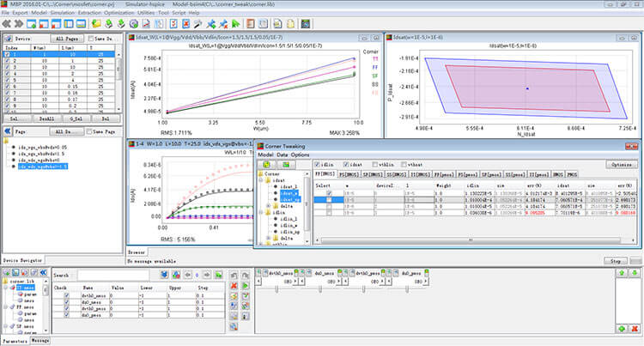644x346 pixels.
Task: Click the red X icon beside parameter table
Action: click(234, 286)
